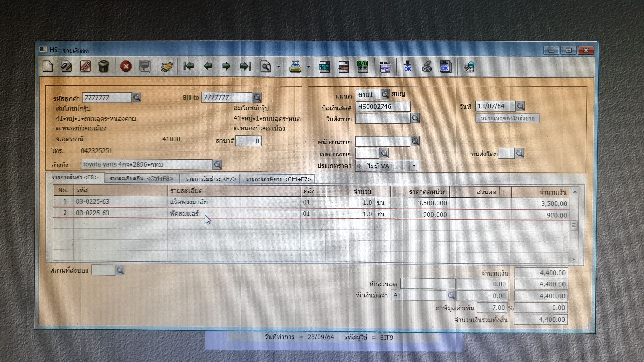The image size is (644, 362).
Task: Jump to the last record
Action: [x=245, y=66]
